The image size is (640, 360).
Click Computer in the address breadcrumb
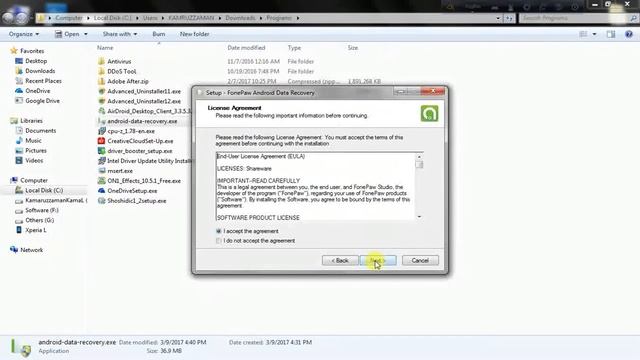69,18
